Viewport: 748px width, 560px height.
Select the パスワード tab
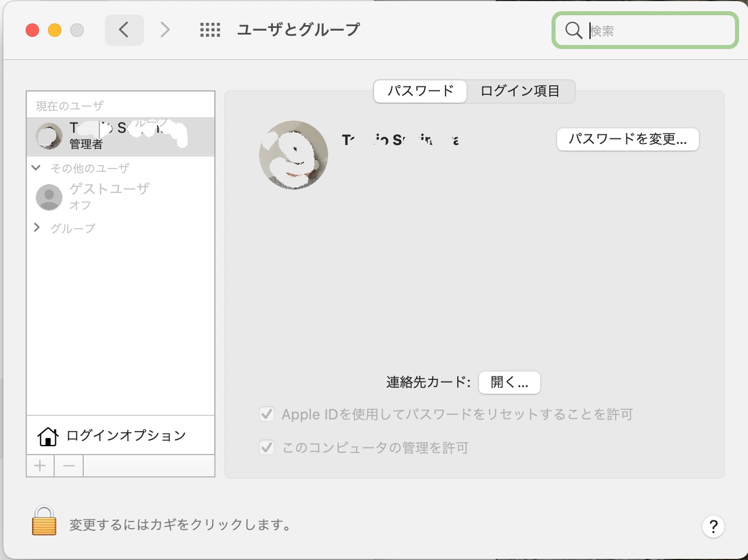coord(420,91)
